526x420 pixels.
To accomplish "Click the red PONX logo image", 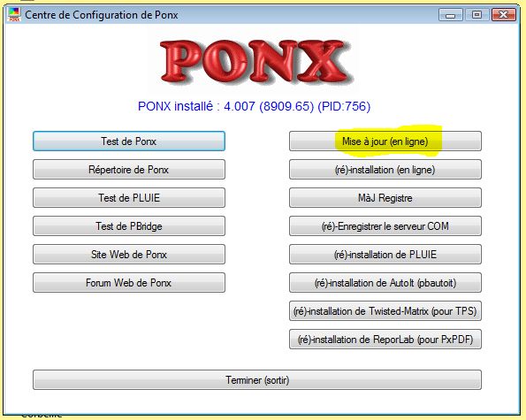I will [x=256, y=61].
